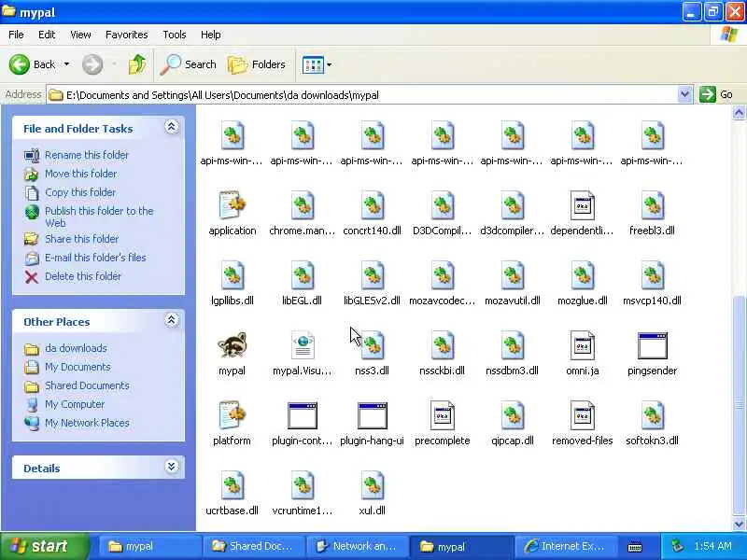Select the vcruntime1... file
The height and width of the screenshot is (560, 747).
pyautogui.click(x=302, y=485)
